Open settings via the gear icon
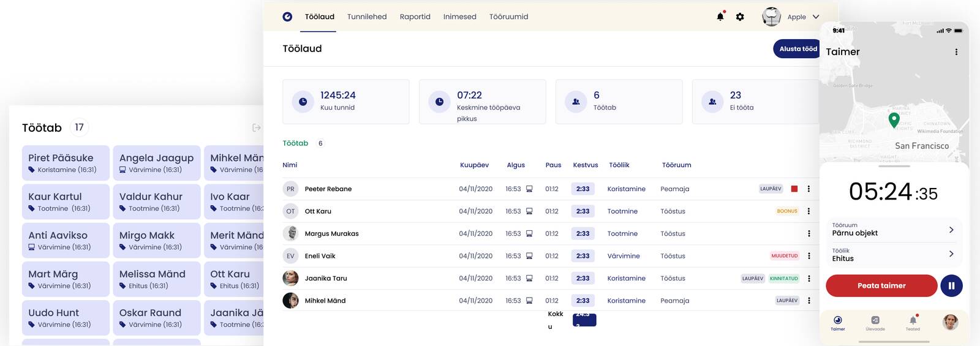980x346 pixels. tap(740, 17)
